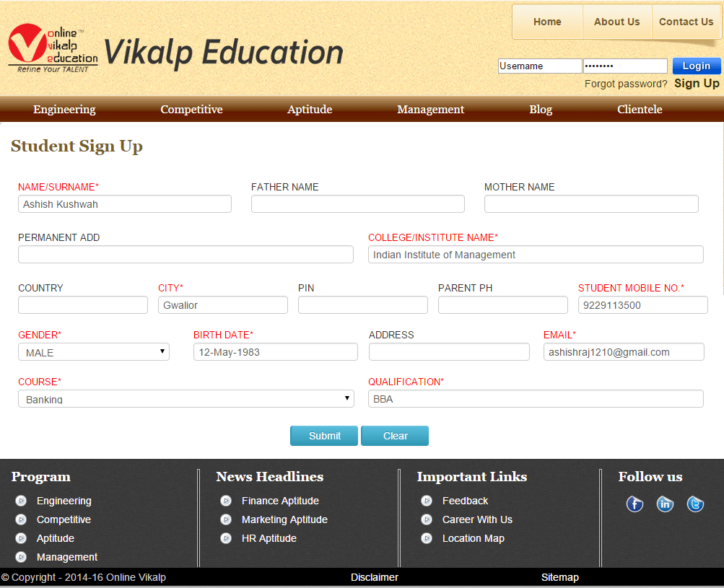Click the Home button at top
Image resolution: width=724 pixels, height=588 pixels.
pos(548,22)
